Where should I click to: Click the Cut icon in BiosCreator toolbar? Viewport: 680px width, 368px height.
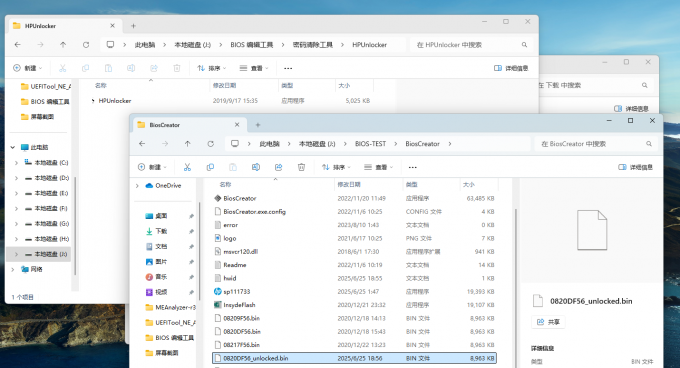point(187,167)
